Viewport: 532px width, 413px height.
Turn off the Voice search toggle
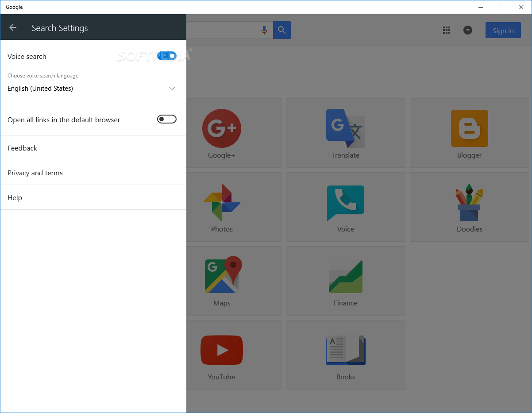coord(167,56)
